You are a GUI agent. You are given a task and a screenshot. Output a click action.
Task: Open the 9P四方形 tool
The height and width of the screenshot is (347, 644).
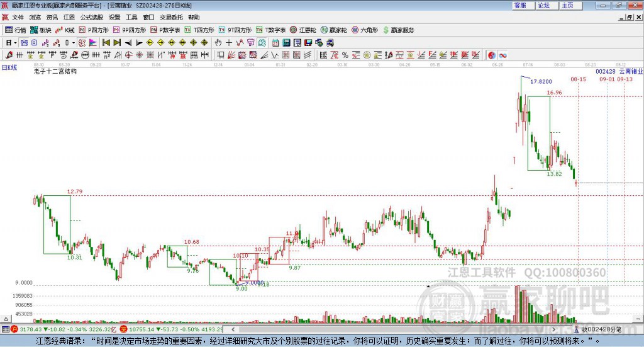pos(130,30)
